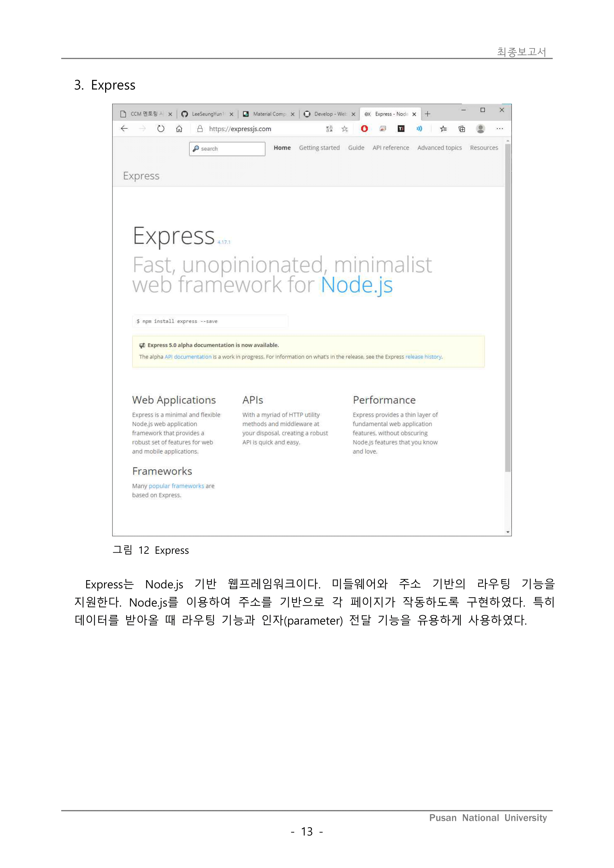This screenshot has width=614, height=868.
Task: Open the API documentation link
Action: tap(188, 357)
